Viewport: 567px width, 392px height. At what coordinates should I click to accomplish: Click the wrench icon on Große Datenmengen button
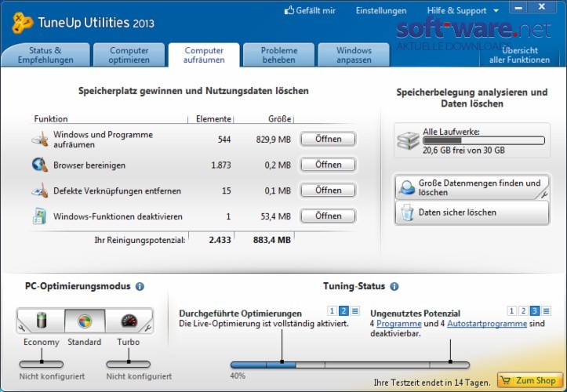pos(544,195)
